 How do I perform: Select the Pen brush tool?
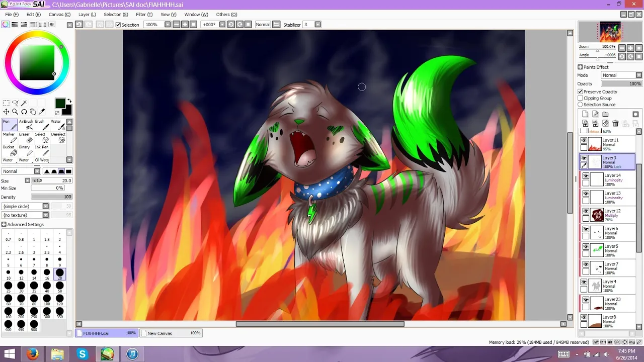click(x=9, y=125)
